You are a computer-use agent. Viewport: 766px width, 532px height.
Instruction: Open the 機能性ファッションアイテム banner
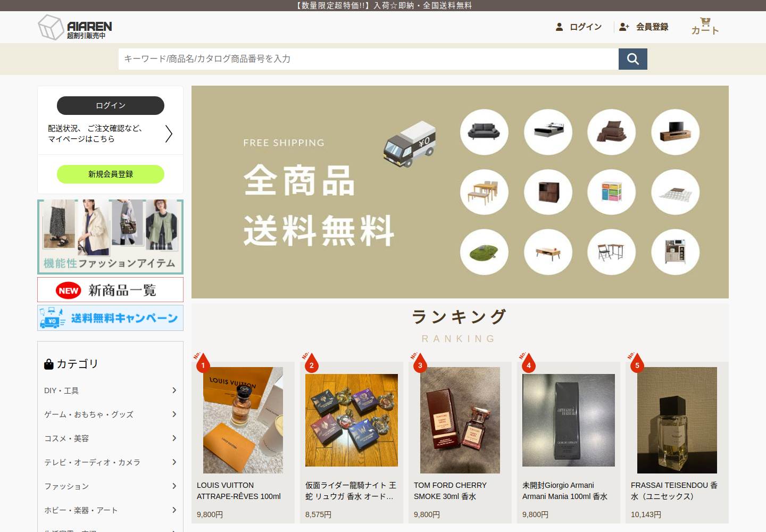coord(111,237)
